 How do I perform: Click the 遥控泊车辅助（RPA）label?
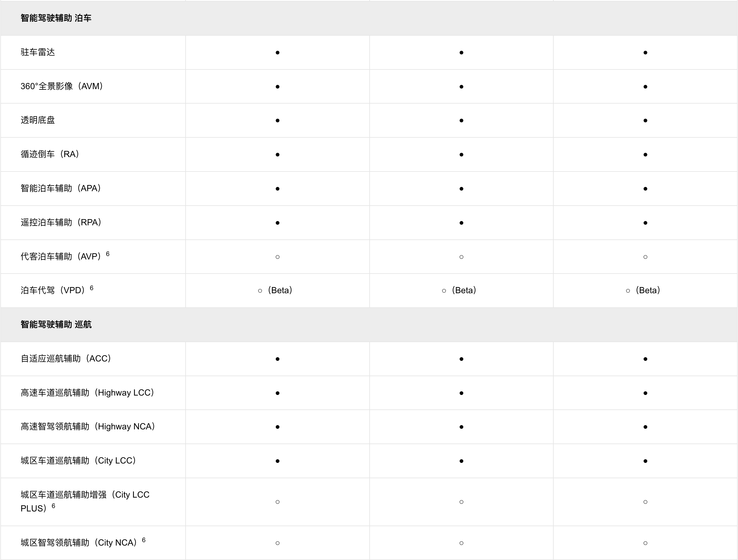coord(61,222)
